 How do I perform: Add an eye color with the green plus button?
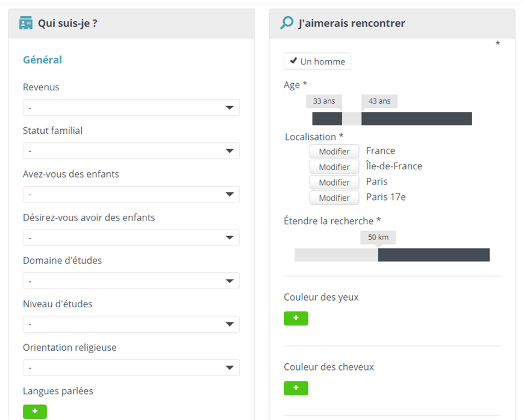[x=296, y=318]
